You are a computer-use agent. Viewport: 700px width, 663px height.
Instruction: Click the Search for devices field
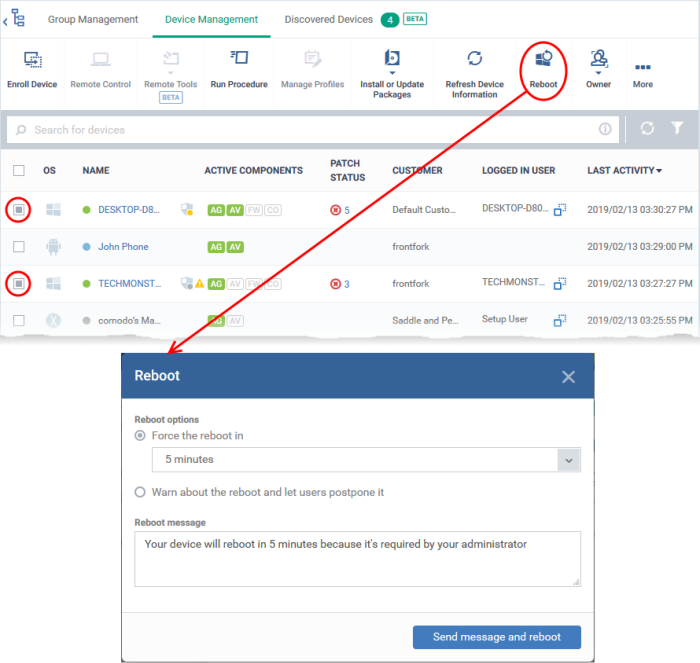312,129
